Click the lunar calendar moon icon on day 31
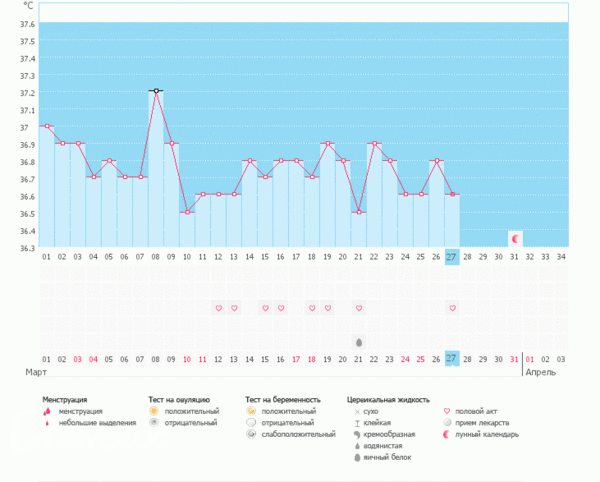The height and width of the screenshot is (482, 600). (x=515, y=239)
